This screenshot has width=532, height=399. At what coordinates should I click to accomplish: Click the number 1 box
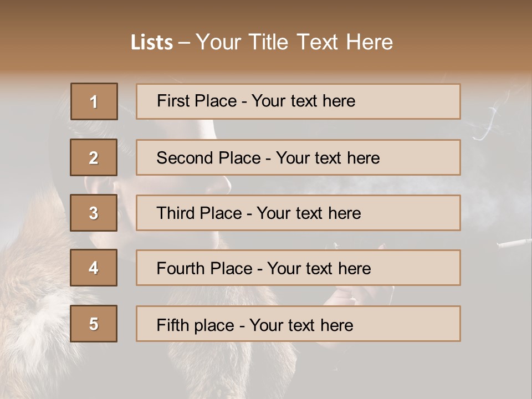click(x=94, y=101)
